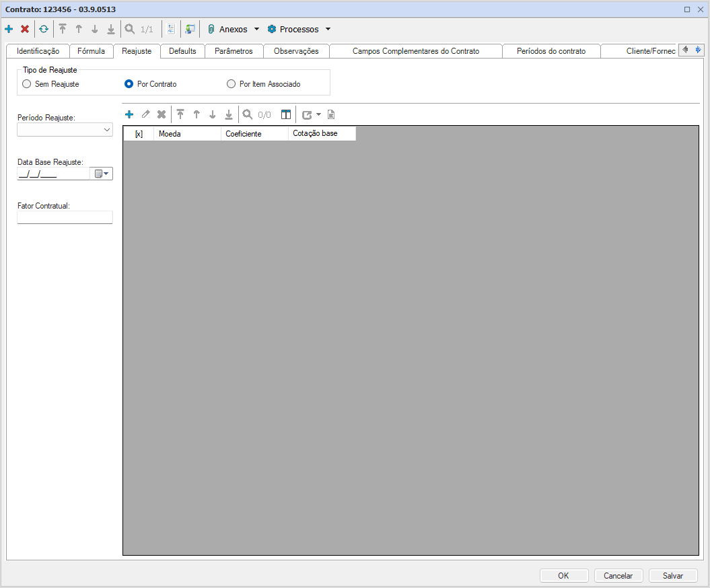Click the Data Base Reajuste date field
710x588 pixels.
[53, 174]
